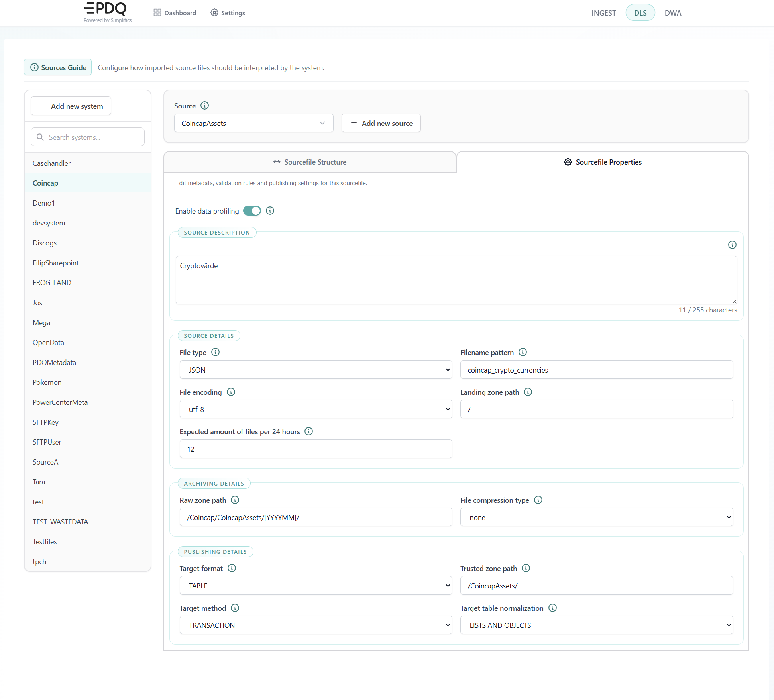Click info icon beside Enable data profiling
The height and width of the screenshot is (700, 774).
click(270, 211)
